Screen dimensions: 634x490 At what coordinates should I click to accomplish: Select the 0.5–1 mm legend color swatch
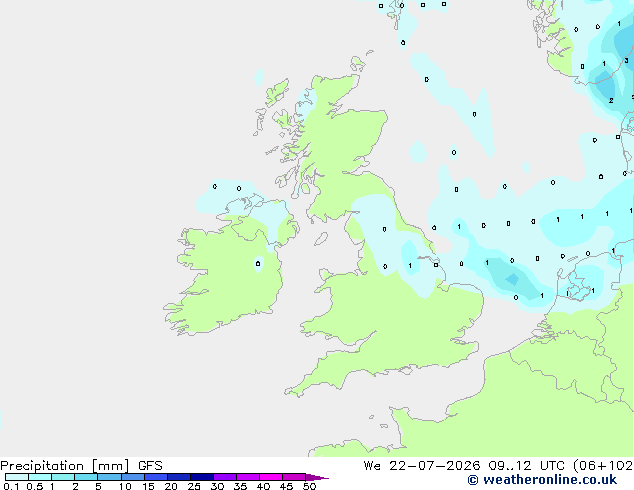click(40, 477)
